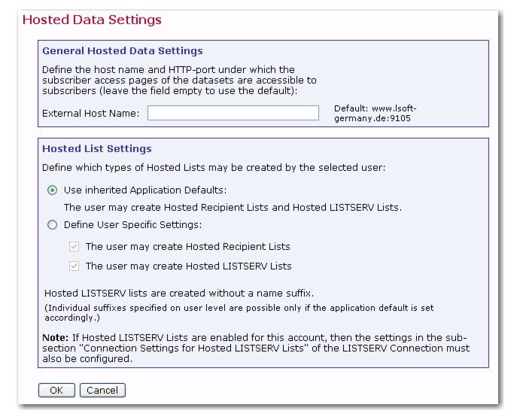Click the default host text www.lsoft-germany.de:9105
Screen dimensions: 523x420
coord(376,114)
